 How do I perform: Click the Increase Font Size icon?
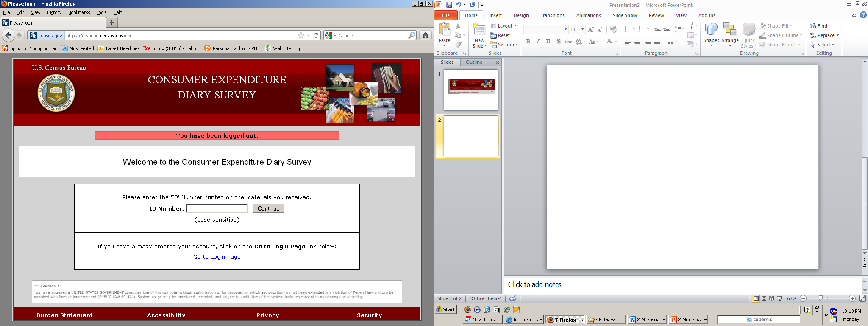pyautogui.click(x=590, y=29)
